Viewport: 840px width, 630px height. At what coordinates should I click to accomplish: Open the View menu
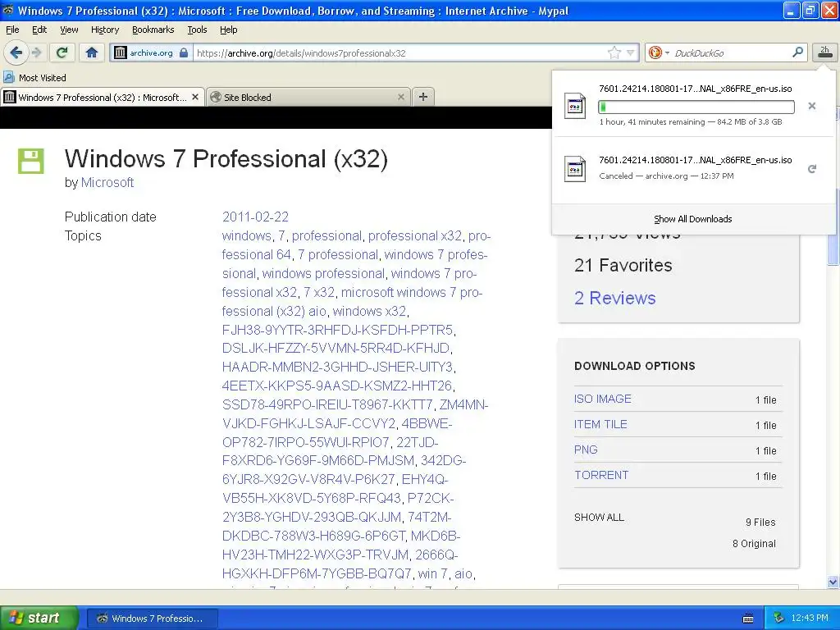click(x=69, y=30)
